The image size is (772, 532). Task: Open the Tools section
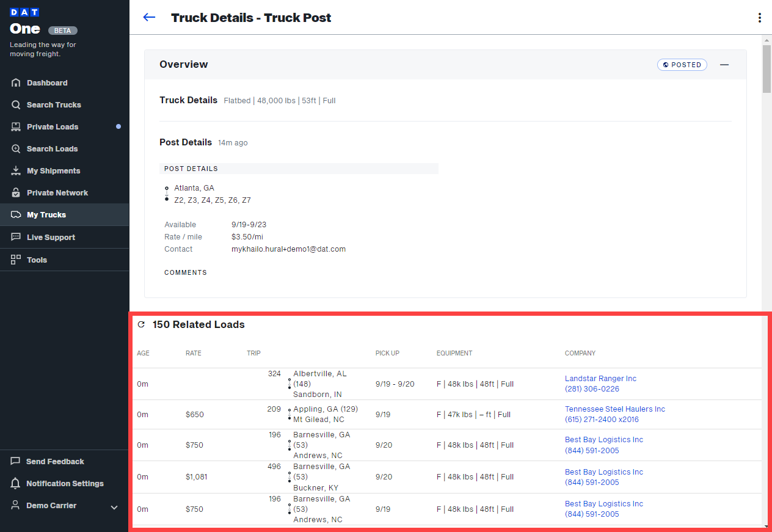pos(37,260)
